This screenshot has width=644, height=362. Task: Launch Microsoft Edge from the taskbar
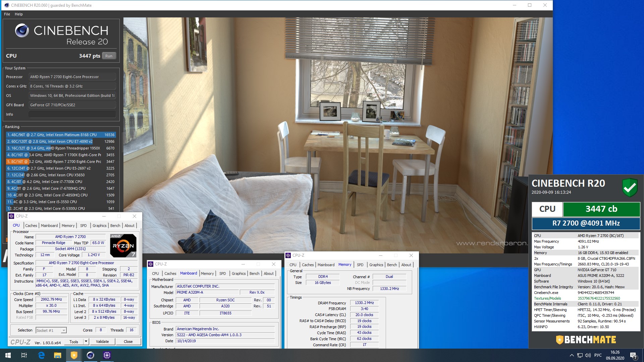[41, 355]
